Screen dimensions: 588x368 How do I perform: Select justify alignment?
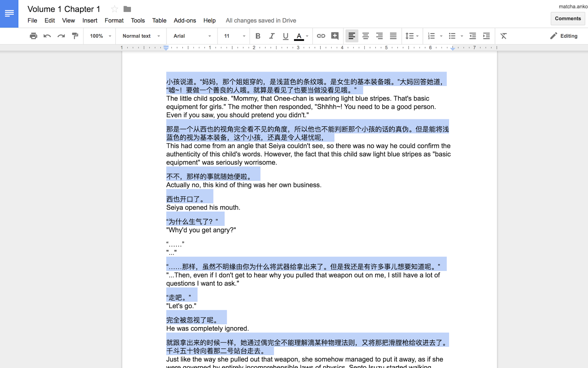coord(393,36)
